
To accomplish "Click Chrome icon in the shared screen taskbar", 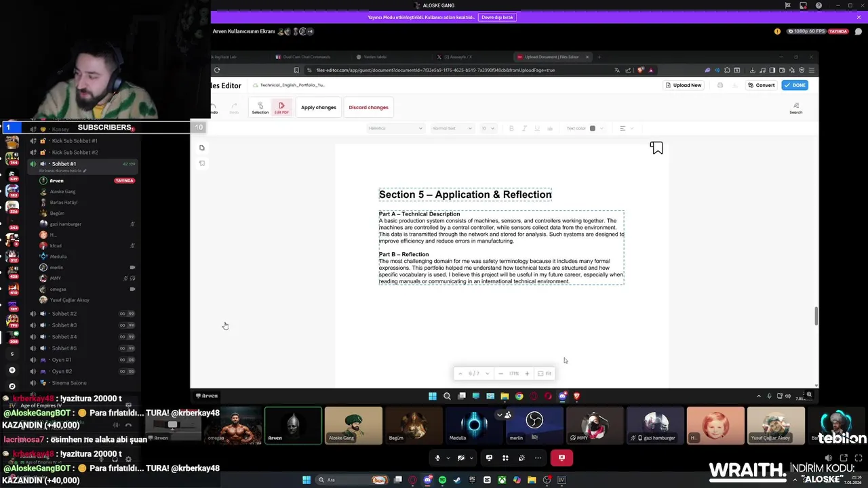I will click(519, 396).
